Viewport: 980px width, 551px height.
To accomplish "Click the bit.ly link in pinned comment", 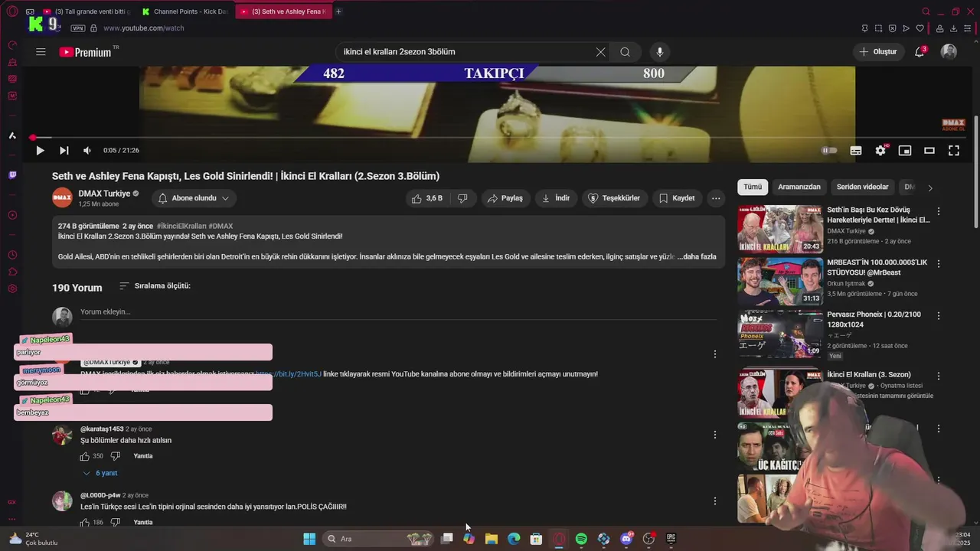I will (x=288, y=374).
